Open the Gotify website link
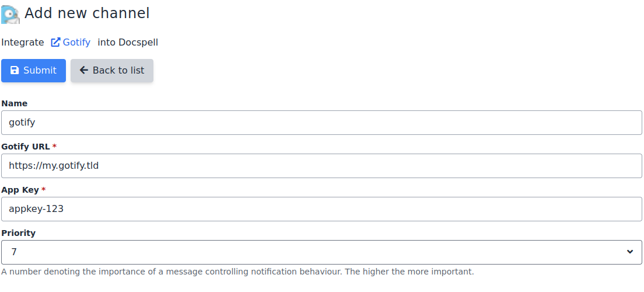The height and width of the screenshot is (292, 644). pos(76,42)
